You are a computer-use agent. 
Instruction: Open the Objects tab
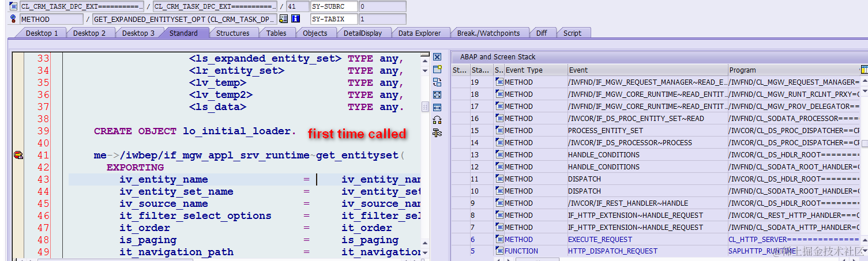coord(315,33)
